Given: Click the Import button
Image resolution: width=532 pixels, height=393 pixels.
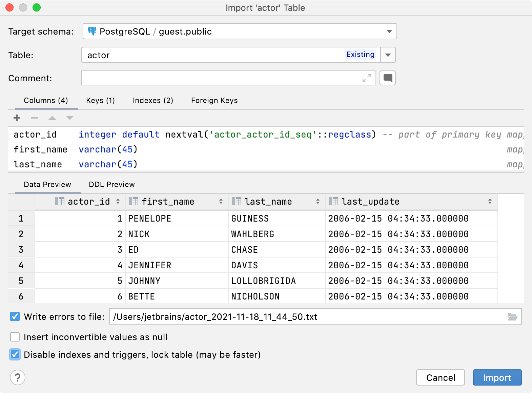Looking at the screenshot, I should [x=497, y=377].
